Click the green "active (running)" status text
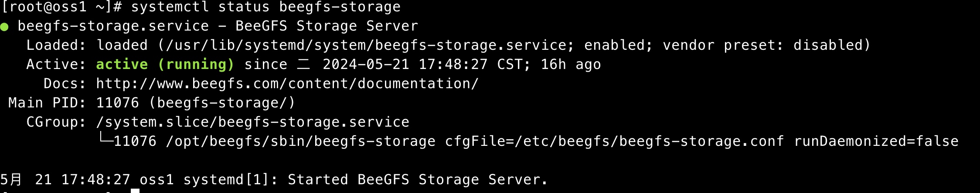Screen dimensions: 980x193 [165, 64]
